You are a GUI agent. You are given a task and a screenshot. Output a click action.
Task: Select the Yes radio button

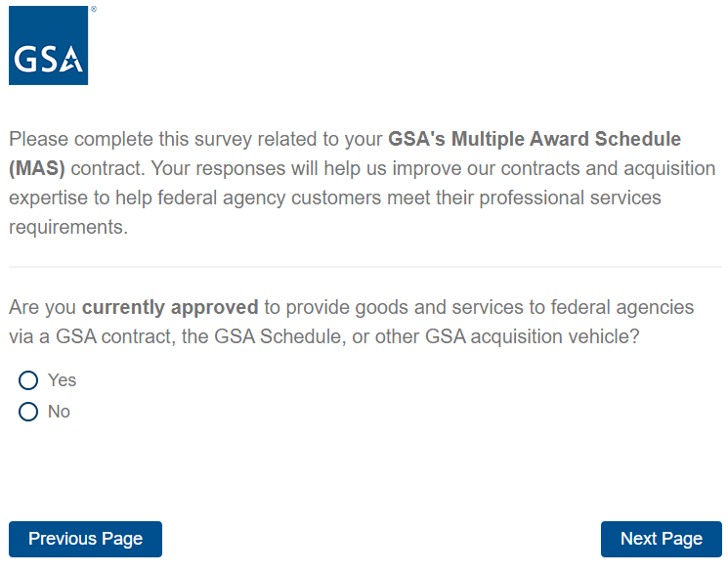28,380
